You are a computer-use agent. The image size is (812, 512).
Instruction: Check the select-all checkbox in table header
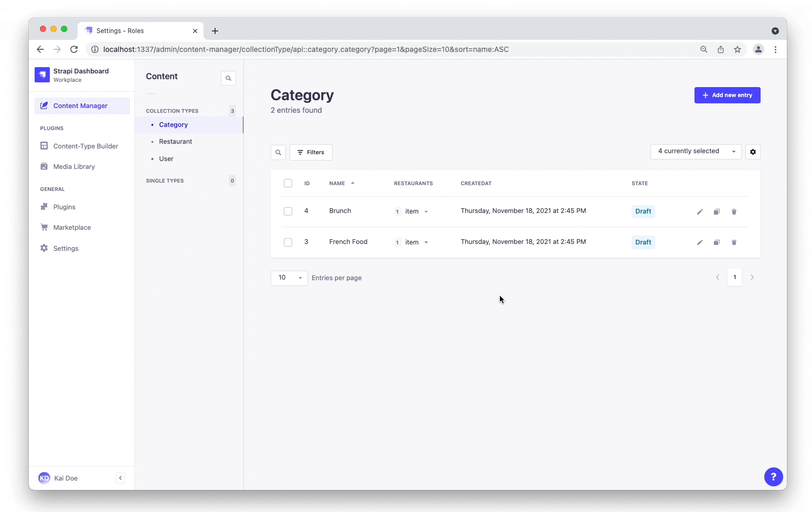288,183
